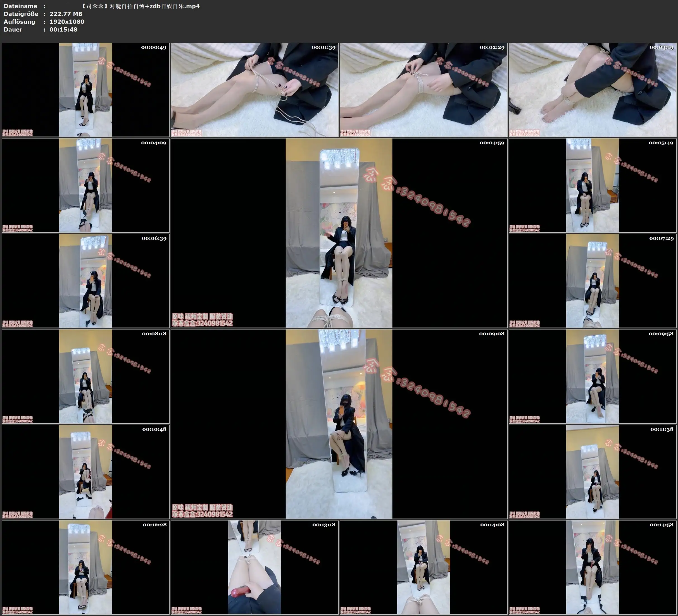Select the 00:08:18 frame

point(85,376)
